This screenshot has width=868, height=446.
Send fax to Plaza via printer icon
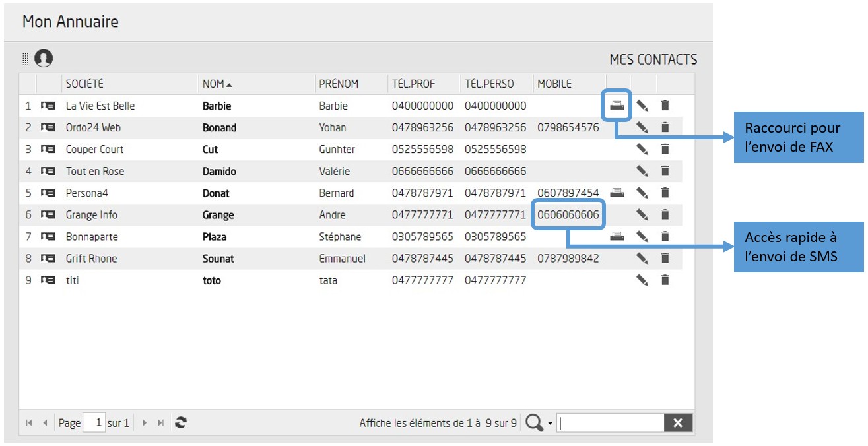(x=617, y=237)
